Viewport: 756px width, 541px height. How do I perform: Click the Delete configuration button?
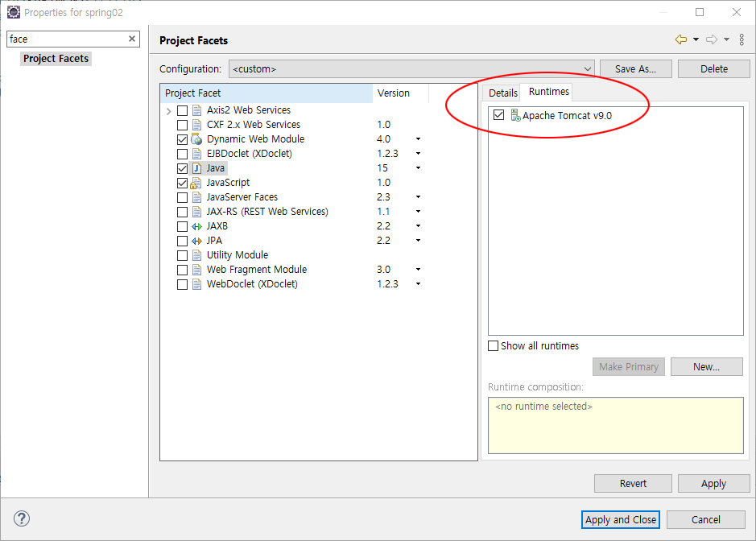[x=713, y=69]
